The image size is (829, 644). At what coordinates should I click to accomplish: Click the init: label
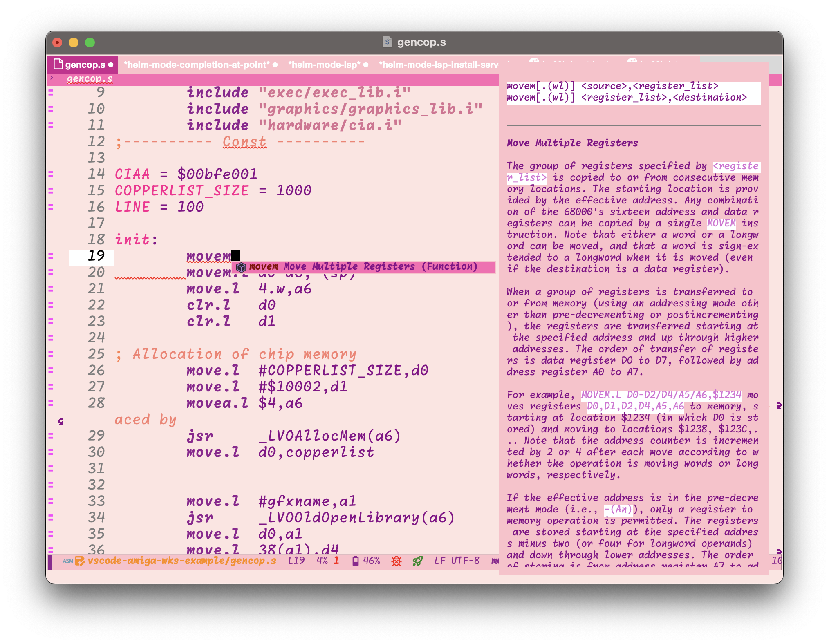136,240
